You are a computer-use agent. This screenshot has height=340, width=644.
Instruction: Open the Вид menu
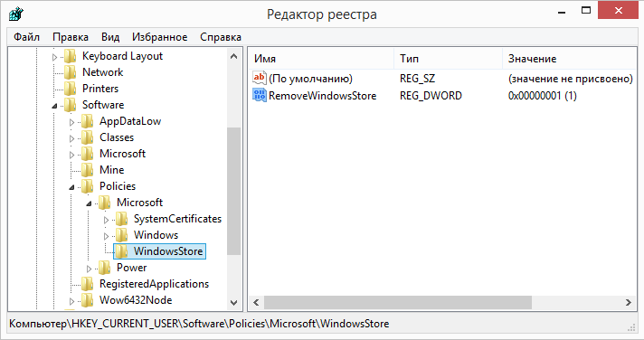(110, 37)
